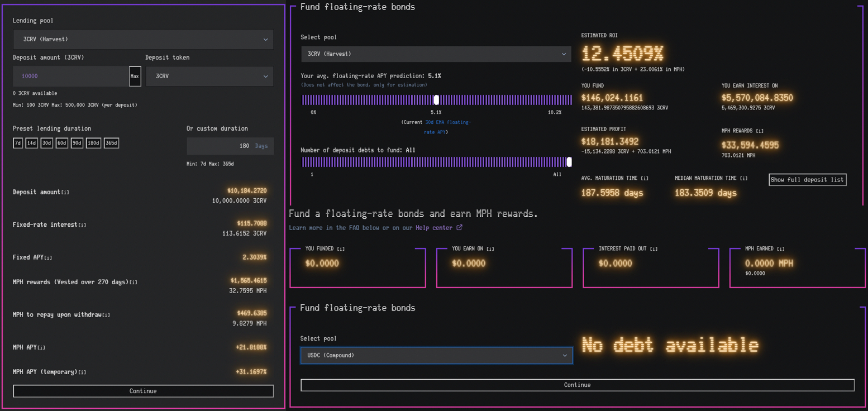This screenshot has width=868, height=411.
Task: Click the info icon next to Fixed APY
Action: [x=49, y=258]
